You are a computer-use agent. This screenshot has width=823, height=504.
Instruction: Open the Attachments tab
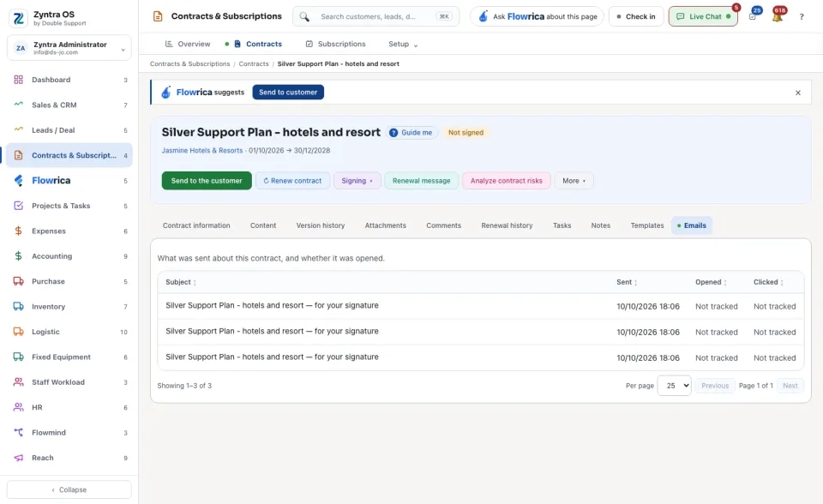(x=386, y=225)
